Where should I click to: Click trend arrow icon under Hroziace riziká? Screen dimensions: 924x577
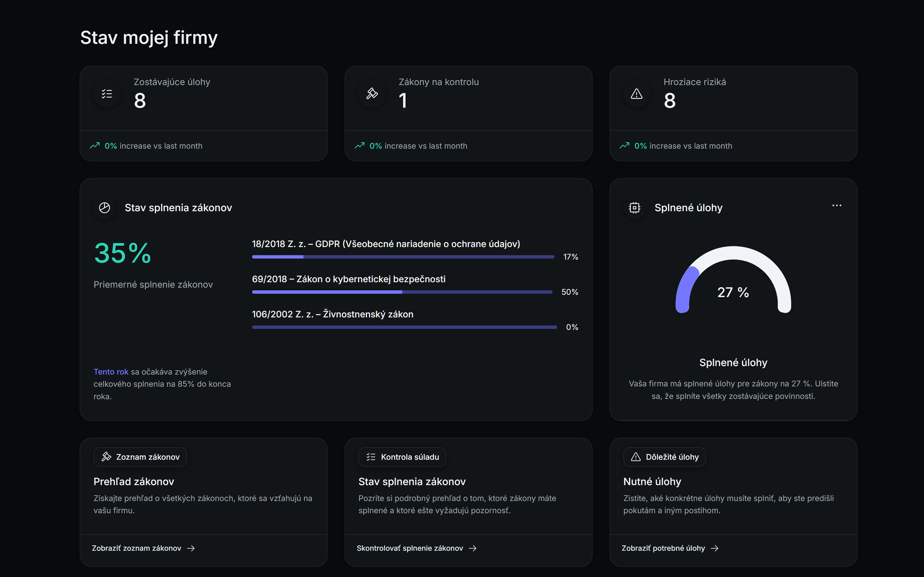[624, 146]
